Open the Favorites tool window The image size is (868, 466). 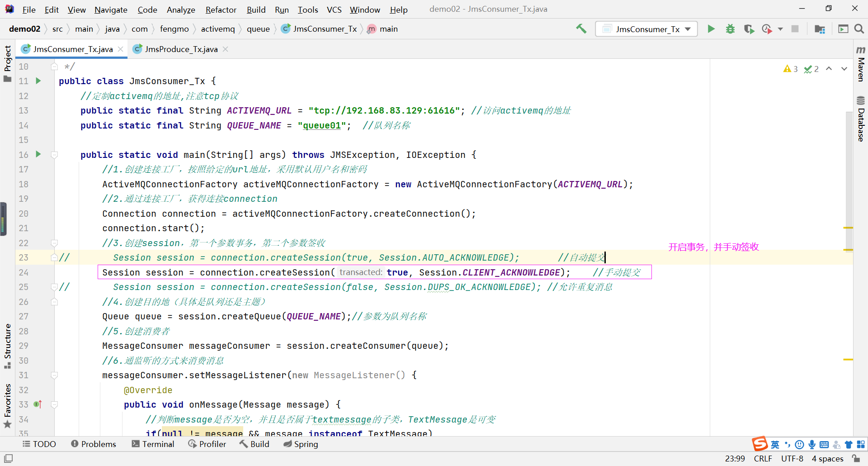click(7, 406)
